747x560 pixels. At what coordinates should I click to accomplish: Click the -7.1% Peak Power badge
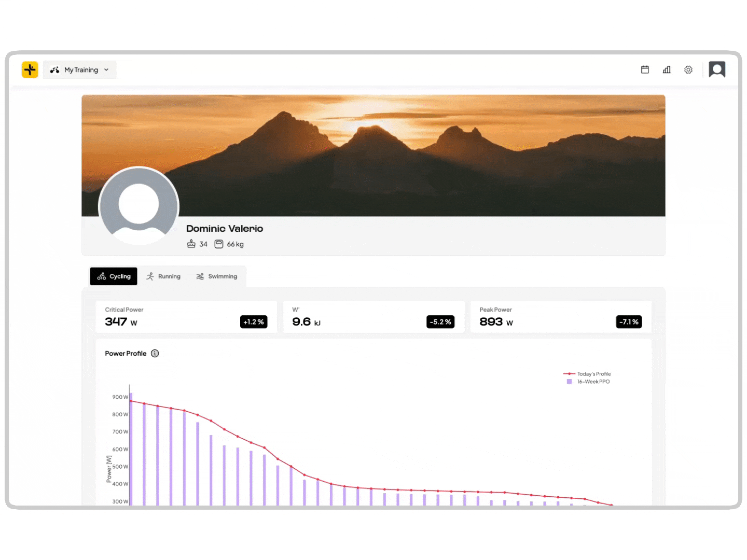629,322
